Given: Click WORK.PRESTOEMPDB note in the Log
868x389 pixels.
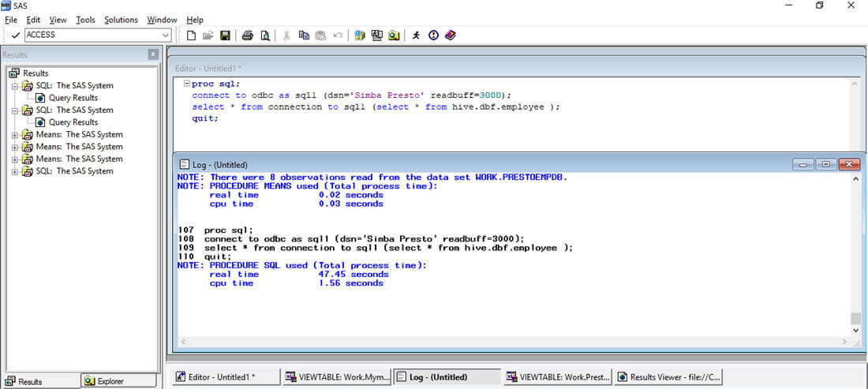Looking at the screenshot, I should (x=372, y=177).
